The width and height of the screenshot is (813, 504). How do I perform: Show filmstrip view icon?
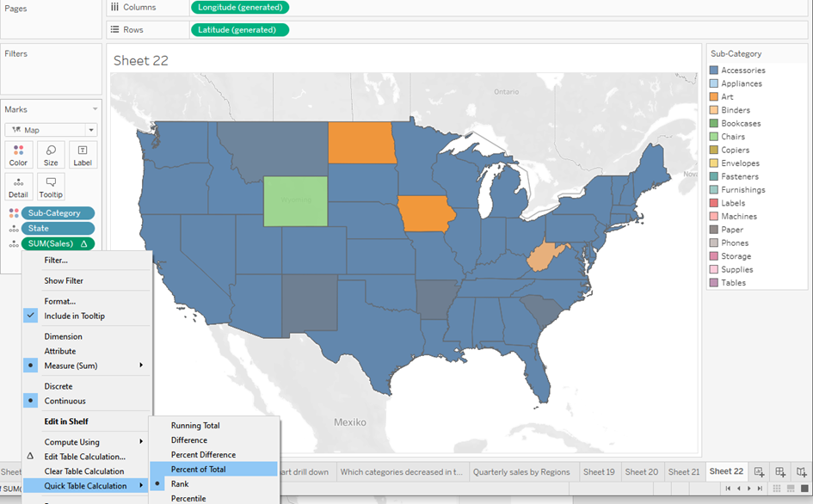tap(791, 489)
